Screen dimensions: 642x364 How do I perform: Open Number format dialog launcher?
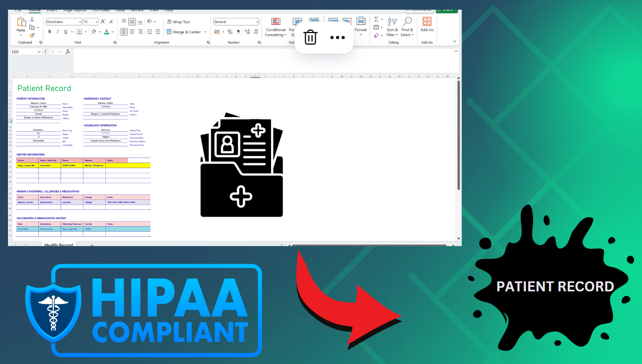point(259,42)
